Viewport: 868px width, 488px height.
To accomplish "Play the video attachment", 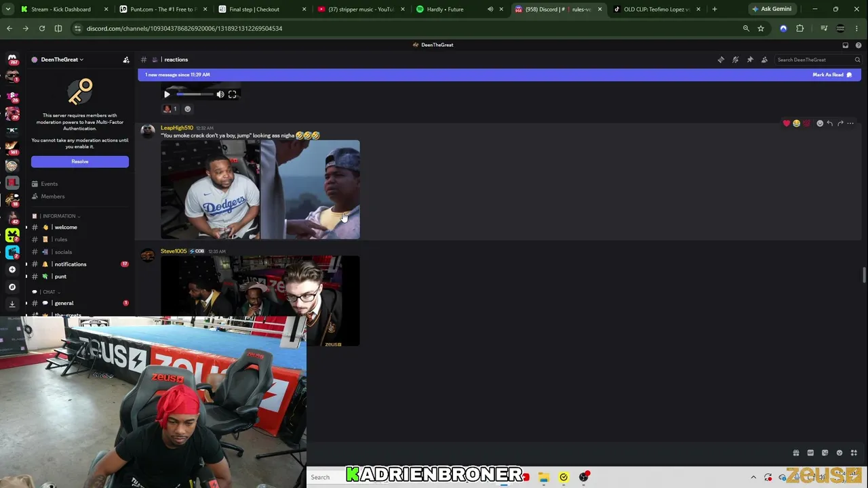I will (167, 94).
